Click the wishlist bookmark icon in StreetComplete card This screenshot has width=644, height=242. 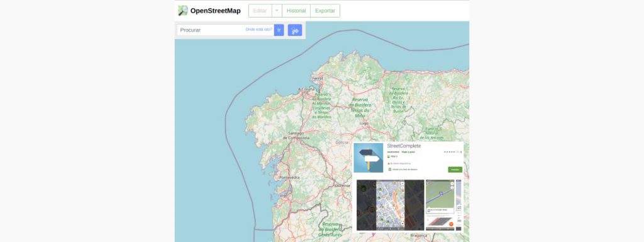390,169
